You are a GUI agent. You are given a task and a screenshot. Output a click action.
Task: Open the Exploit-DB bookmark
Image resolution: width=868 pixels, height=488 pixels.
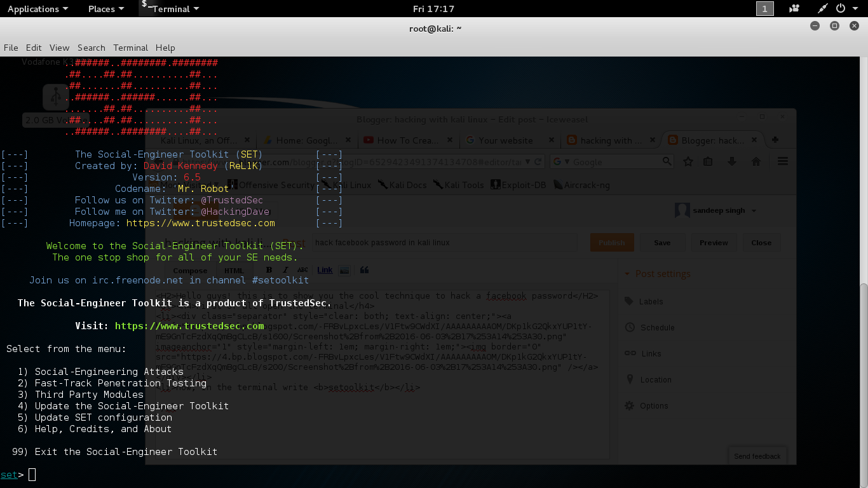(518, 185)
